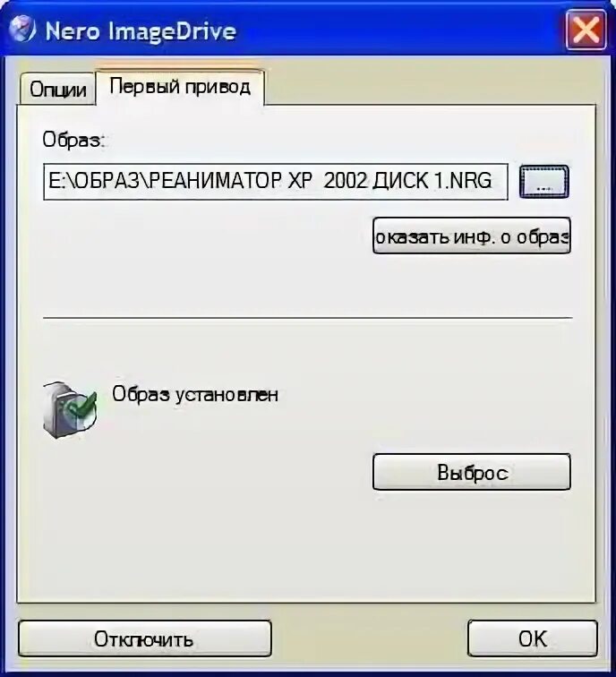Click the Отключить button

[145, 638]
